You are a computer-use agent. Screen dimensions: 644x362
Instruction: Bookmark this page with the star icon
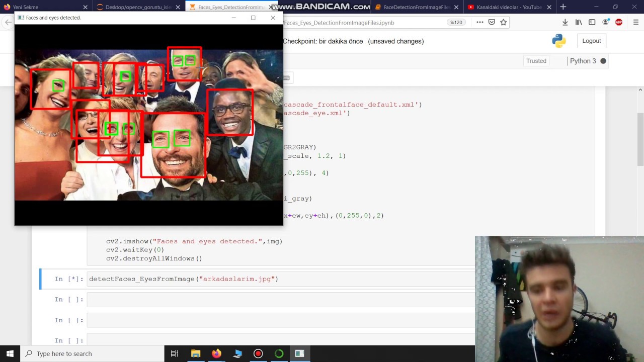click(503, 22)
